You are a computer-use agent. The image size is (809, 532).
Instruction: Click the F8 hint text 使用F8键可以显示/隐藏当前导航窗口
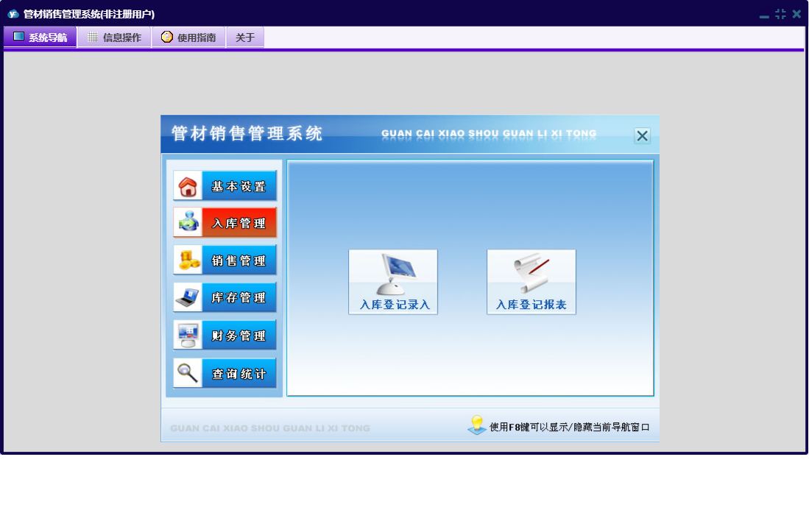click(569, 427)
